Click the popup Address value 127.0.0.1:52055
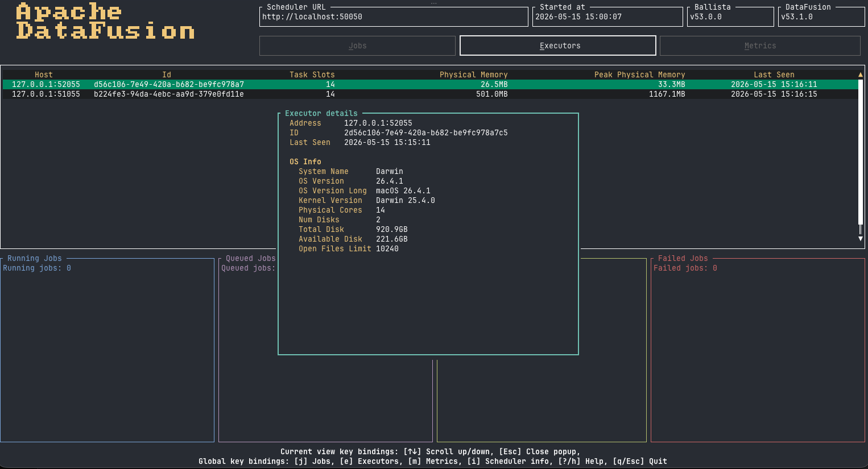The width and height of the screenshot is (868, 469). click(378, 123)
